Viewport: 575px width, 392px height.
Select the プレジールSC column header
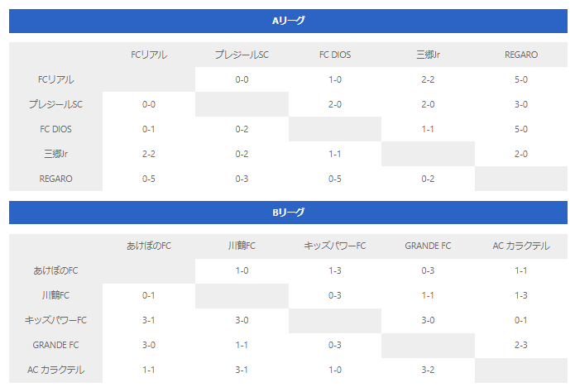tap(242, 55)
